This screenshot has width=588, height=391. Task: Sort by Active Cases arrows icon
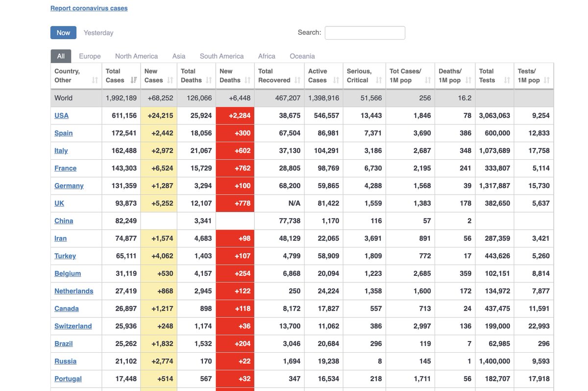[x=336, y=80]
